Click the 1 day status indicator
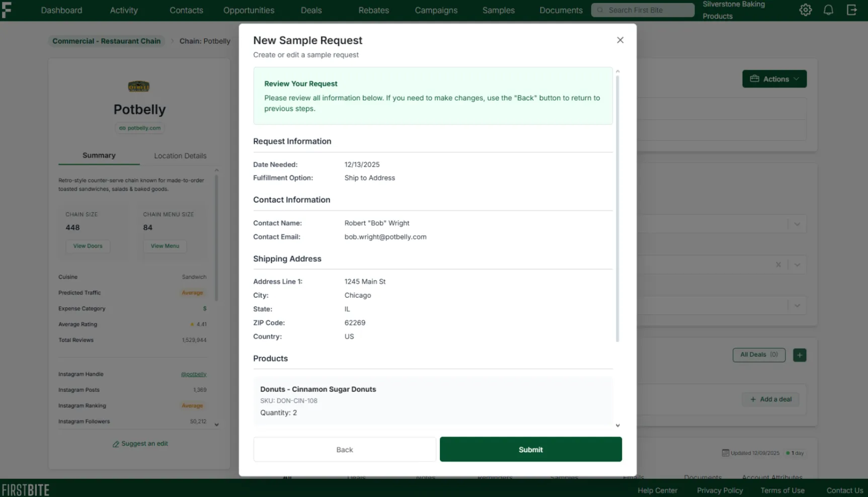868x497 pixels. click(795, 453)
